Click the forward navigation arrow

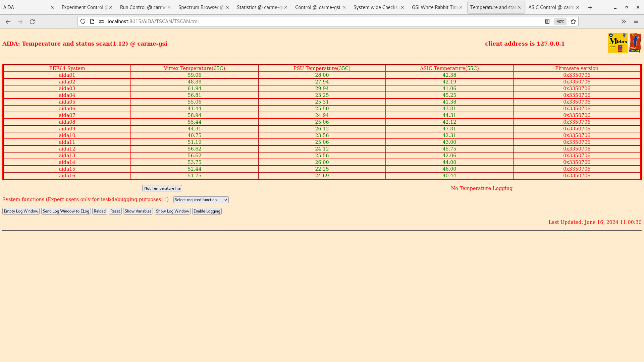(x=20, y=21)
